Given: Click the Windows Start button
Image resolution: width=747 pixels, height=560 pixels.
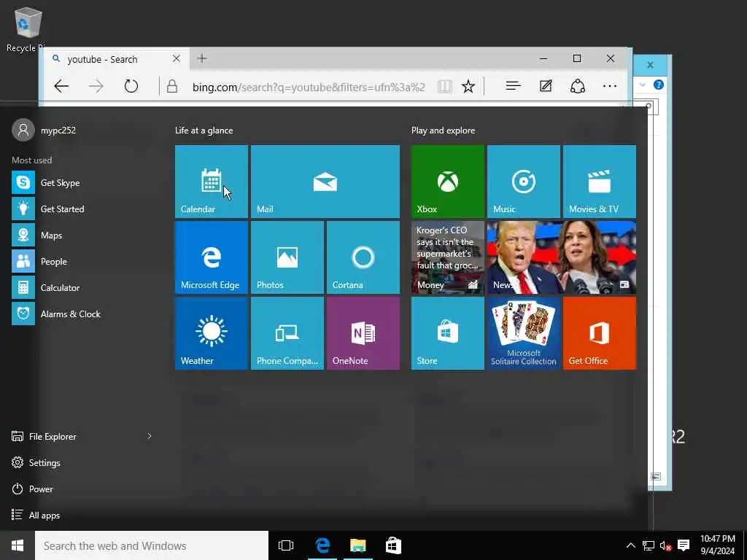Looking at the screenshot, I should [x=18, y=545].
